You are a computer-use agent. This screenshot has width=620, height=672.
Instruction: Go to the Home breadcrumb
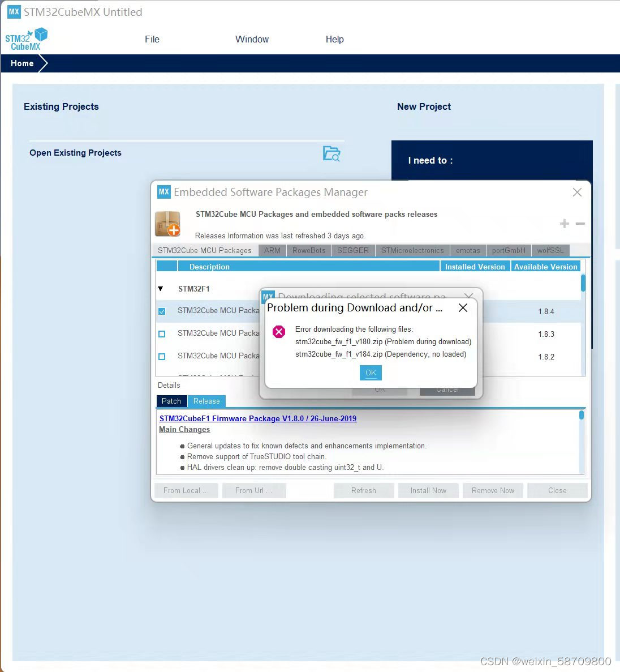pos(22,63)
